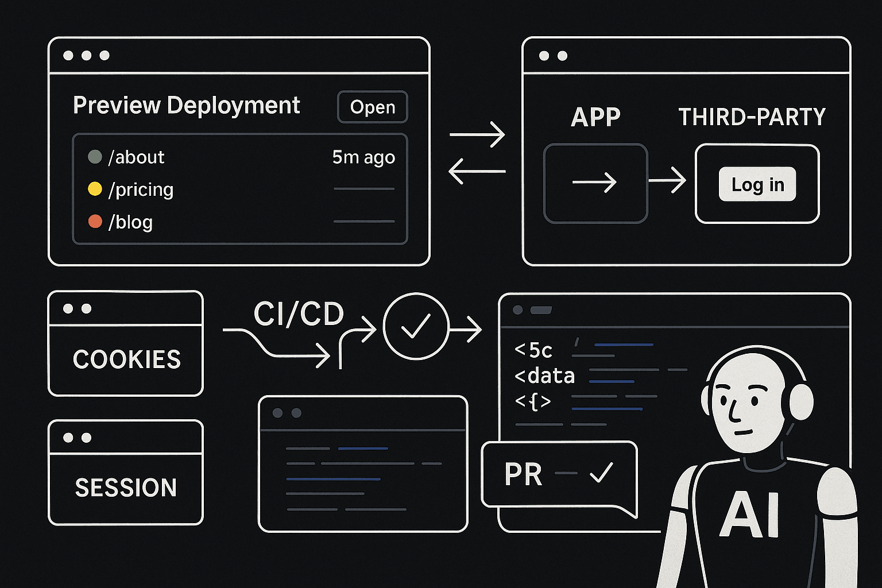Viewport: 882px width, 588px height.
Task: Click the Open button in Preview Deployment
Action: point(373,107)
